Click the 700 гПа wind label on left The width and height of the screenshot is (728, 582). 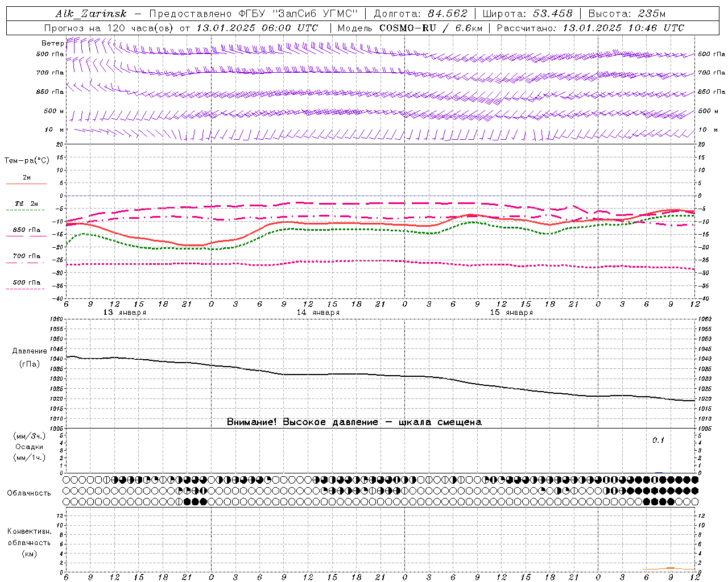pyautogui.click(x=50, y=73)
